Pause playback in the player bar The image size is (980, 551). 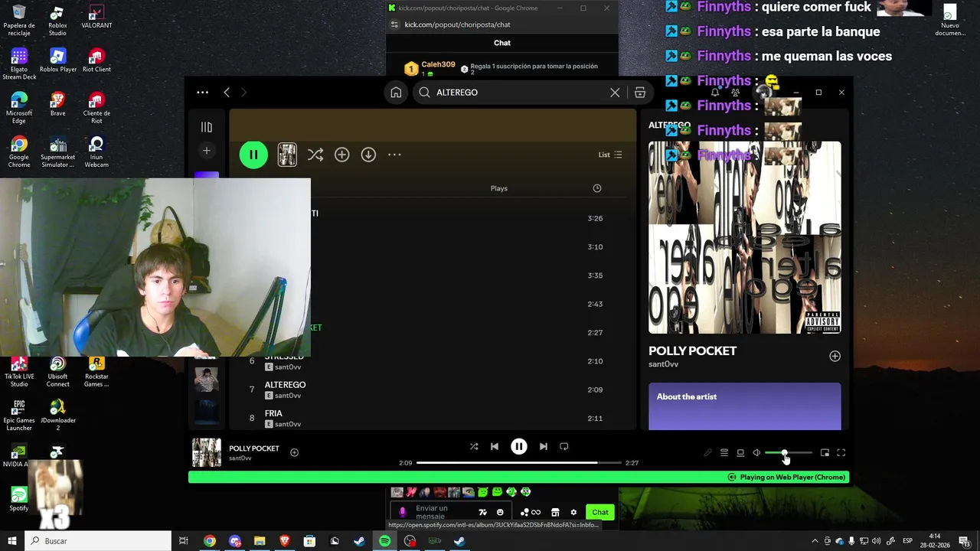click(519, 446)
